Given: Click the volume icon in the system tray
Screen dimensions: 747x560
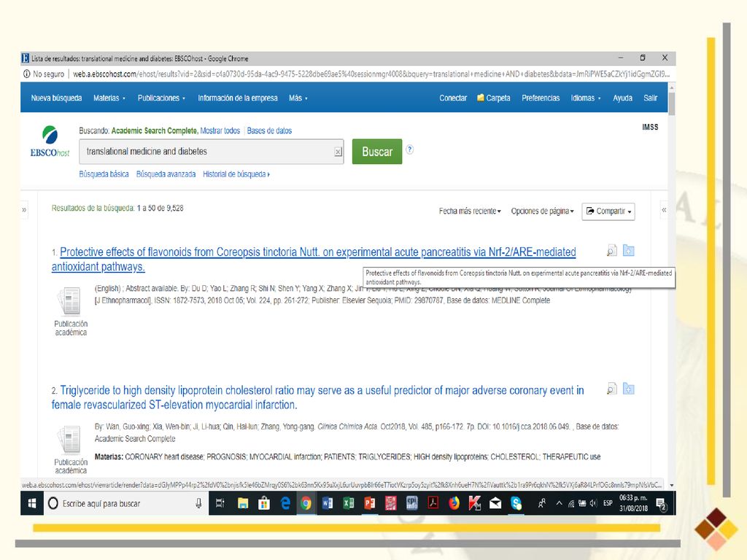Looking at the screenshot, I should (x=593, y=503).
